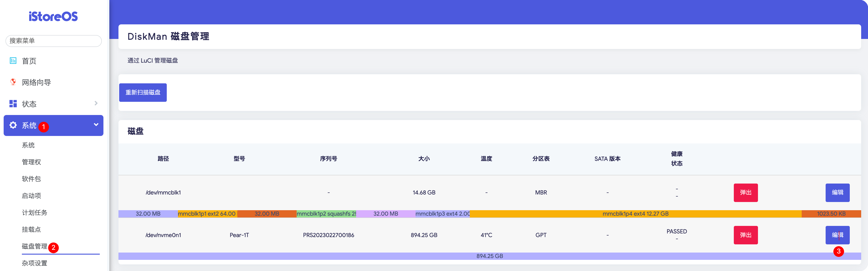Click the 1023.50 KB free space segment
The width and height of the screenshot is (868, 271).
point(831,214)
